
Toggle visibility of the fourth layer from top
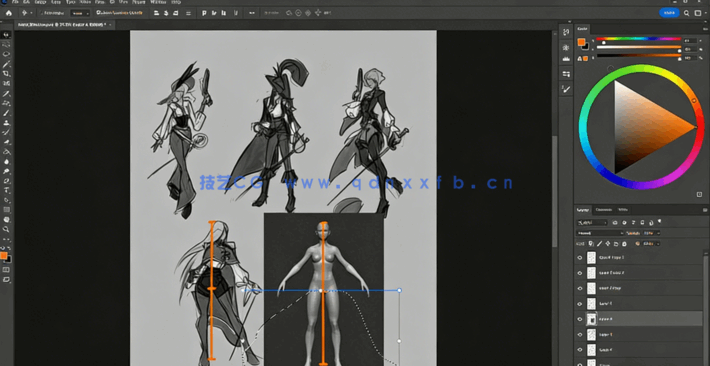tap(580, 303)
